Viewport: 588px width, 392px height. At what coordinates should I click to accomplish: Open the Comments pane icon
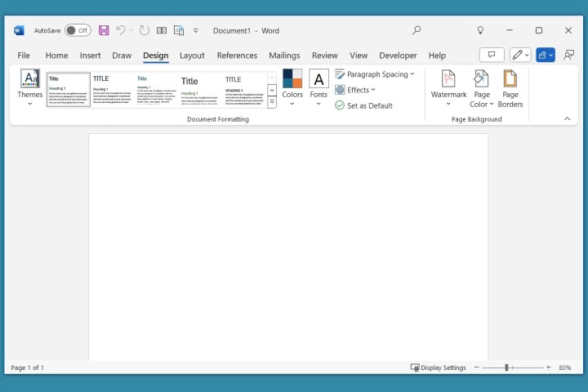491,55
